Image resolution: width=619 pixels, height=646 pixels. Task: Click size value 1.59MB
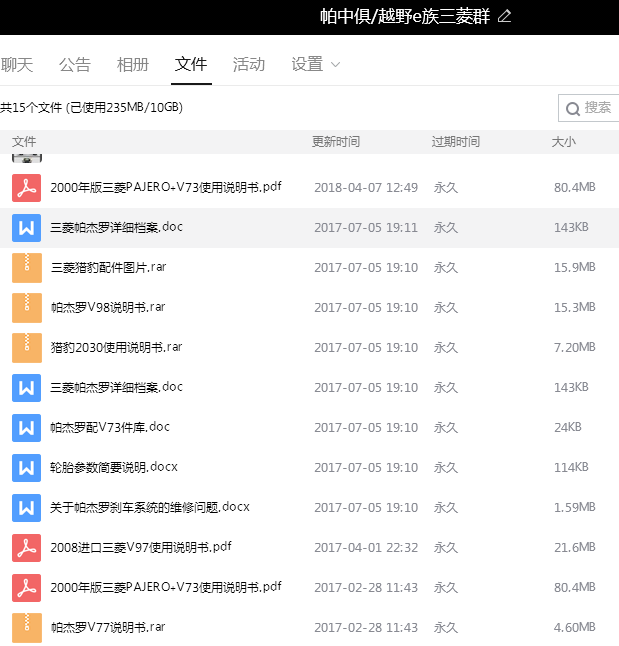click(574, 507)
